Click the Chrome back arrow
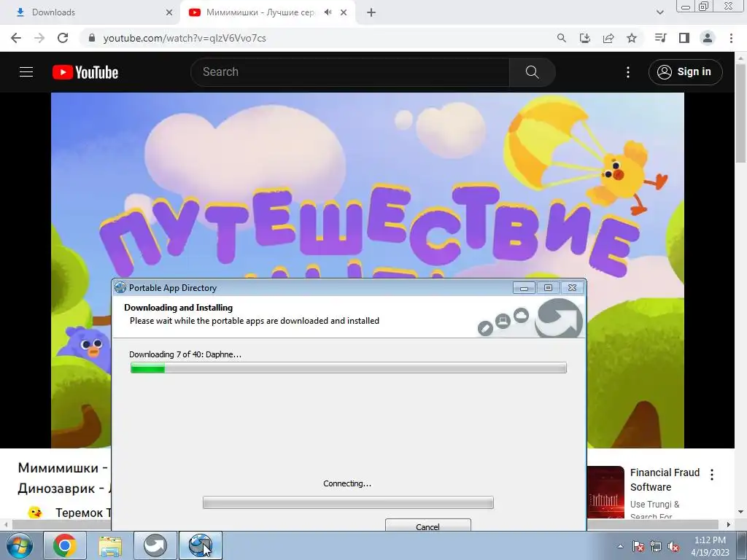 [x=16, y=38]
